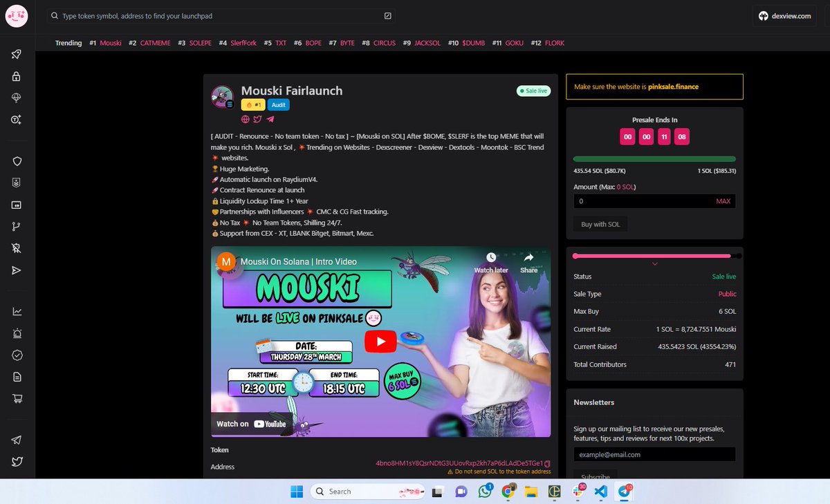Open the padlock lock sidebar icon
Viewport: 830px width, 504px height.
point(17,77)
